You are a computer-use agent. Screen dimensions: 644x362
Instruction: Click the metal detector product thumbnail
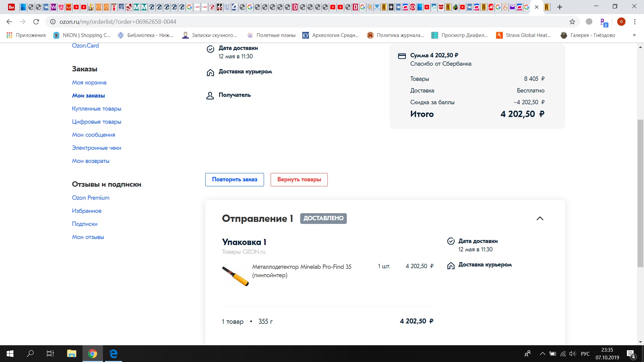coord(235,276)
